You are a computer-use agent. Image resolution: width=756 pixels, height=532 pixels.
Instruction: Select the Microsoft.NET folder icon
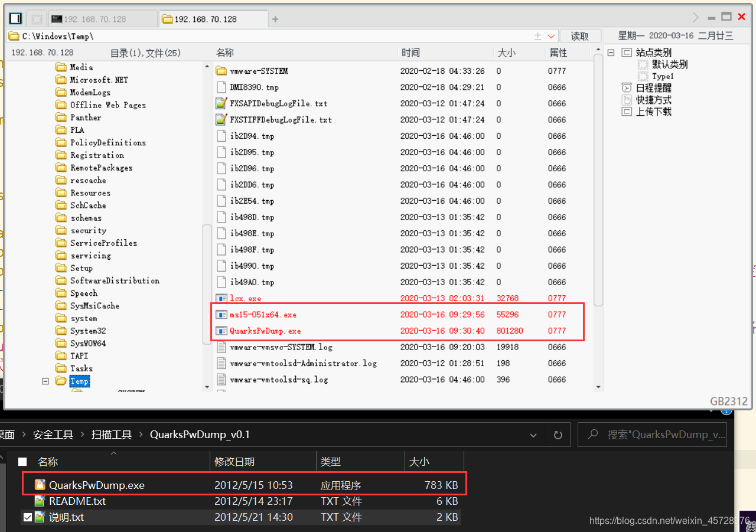[x=61, y=80]
